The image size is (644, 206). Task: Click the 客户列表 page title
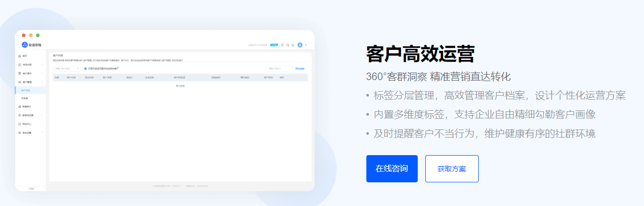pyautogui.click(x=58, y=54)
